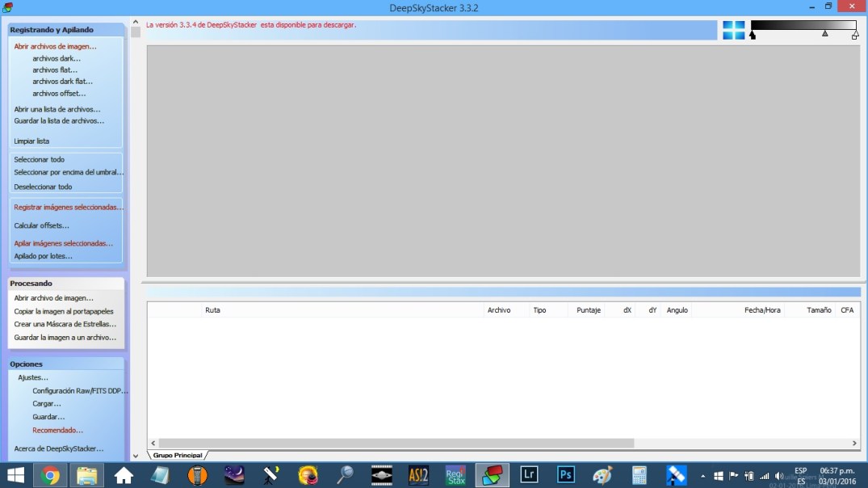Click the Windows Start button

pyautogui.click(x=15, y=475)
